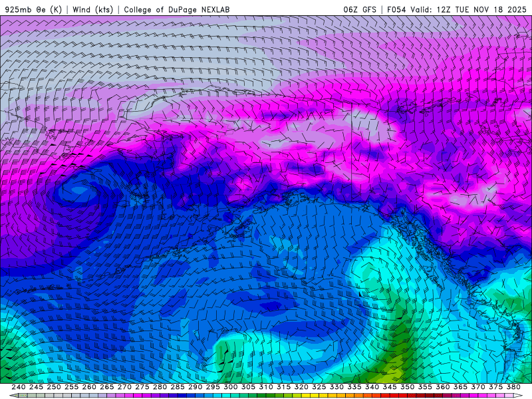The width and height of the screenshot is (532, 399).
Task: Click the "F054" forecast hour text
Action: [x=396, y=9]
